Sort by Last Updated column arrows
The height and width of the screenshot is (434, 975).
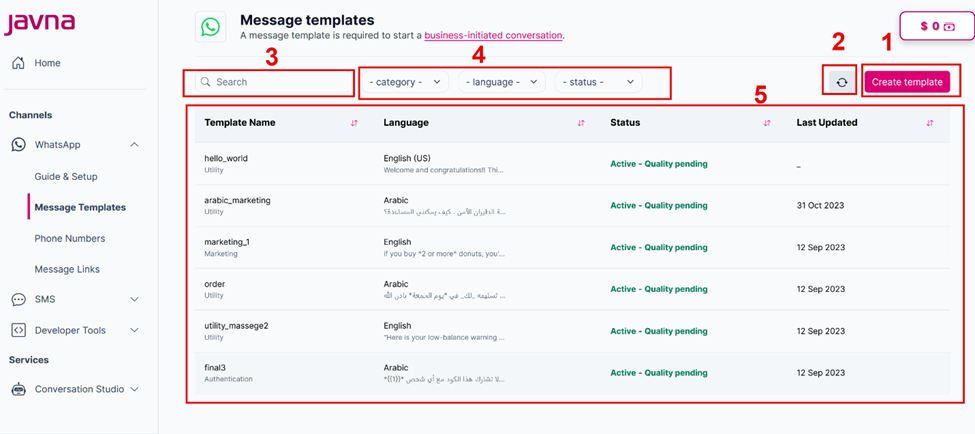tap(930, 123)
